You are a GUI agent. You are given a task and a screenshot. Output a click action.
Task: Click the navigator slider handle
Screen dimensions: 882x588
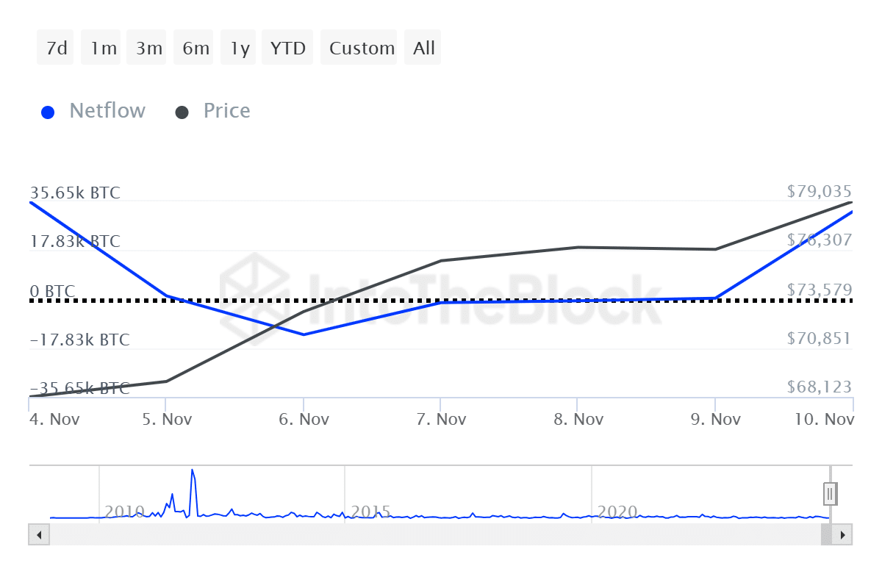click(829, 493)
